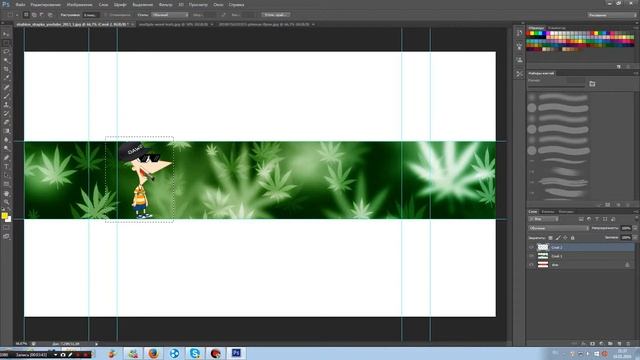Select the Eyedropper tool
Screen dimensions: 640x360
(6, 78)
